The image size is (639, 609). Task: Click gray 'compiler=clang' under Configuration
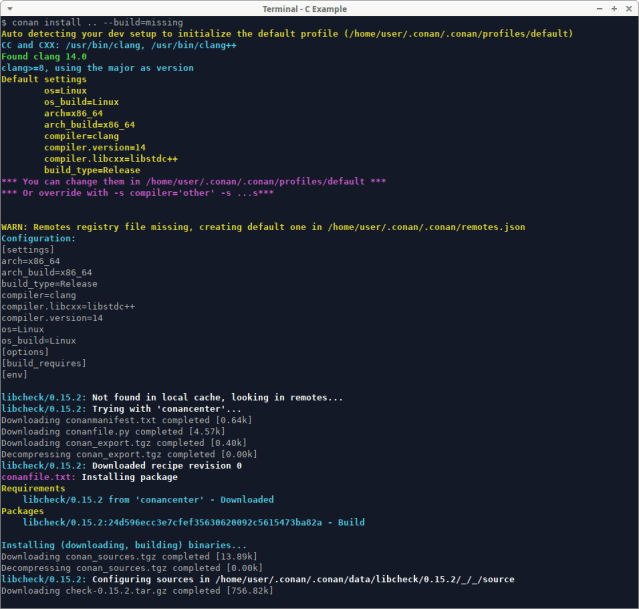39,295
